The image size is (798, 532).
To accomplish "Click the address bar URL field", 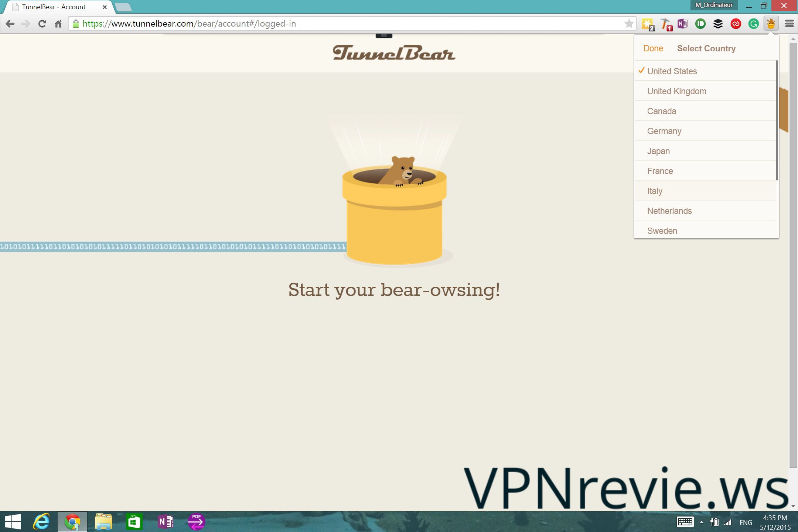I will click(350, 23).
